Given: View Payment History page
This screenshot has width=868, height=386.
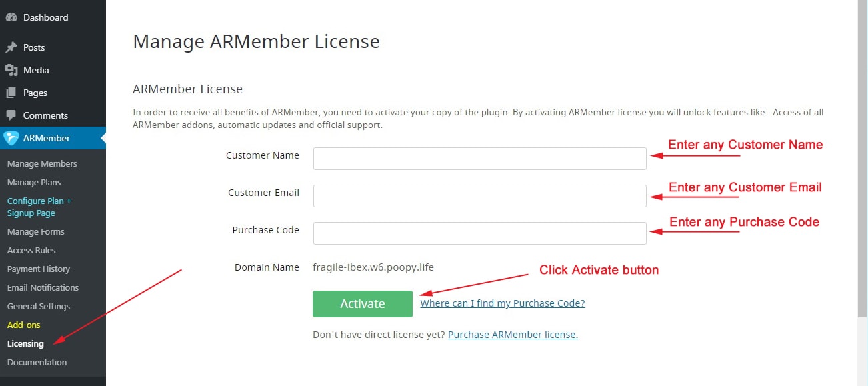Looking at the screenshot, I should click(39, 269).
